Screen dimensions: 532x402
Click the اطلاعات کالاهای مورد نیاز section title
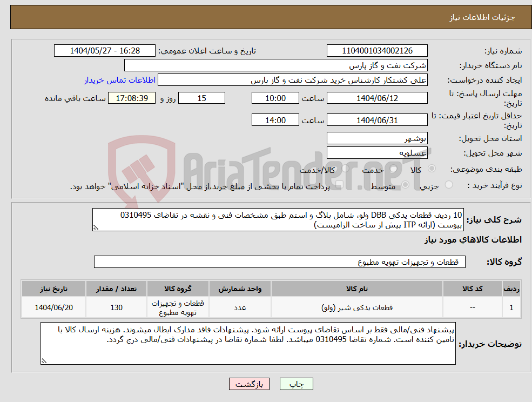[x=473, y=240]
